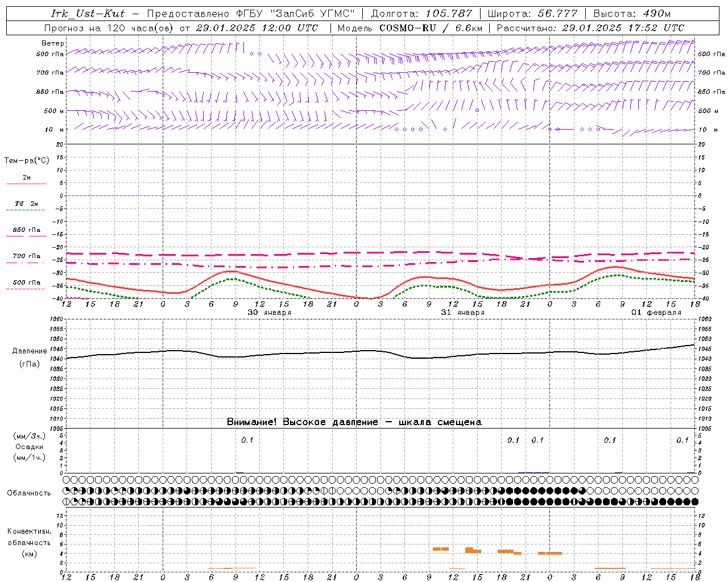Click the Давление pressure panel label
Viewport: 728px width, 582px height.
click(30, 351)
